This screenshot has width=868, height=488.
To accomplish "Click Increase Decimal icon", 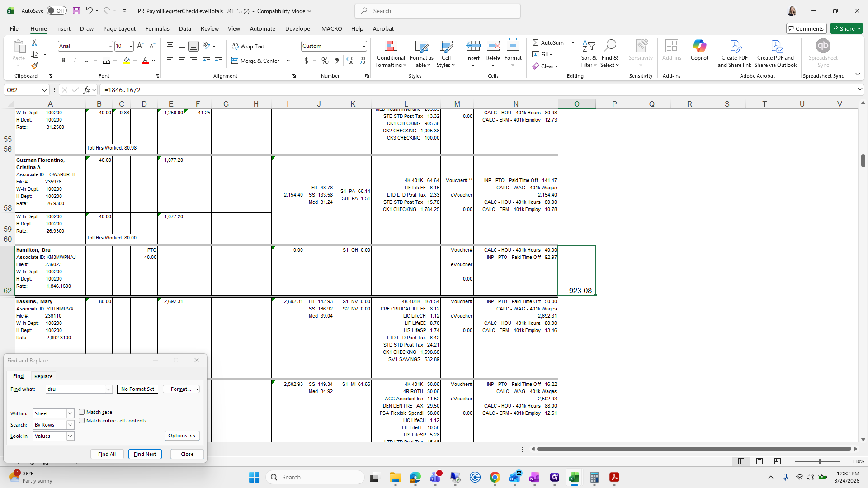I will coord(349,61).
